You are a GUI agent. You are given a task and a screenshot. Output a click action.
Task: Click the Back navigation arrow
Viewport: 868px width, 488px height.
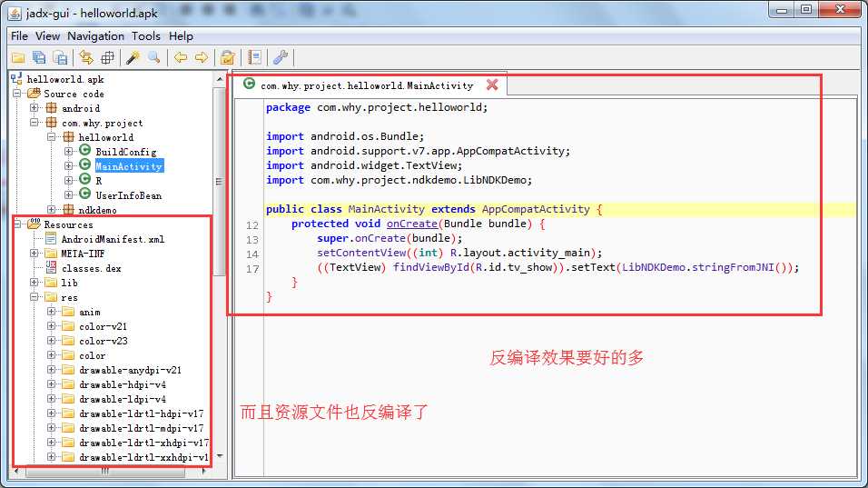click(181, 57)
